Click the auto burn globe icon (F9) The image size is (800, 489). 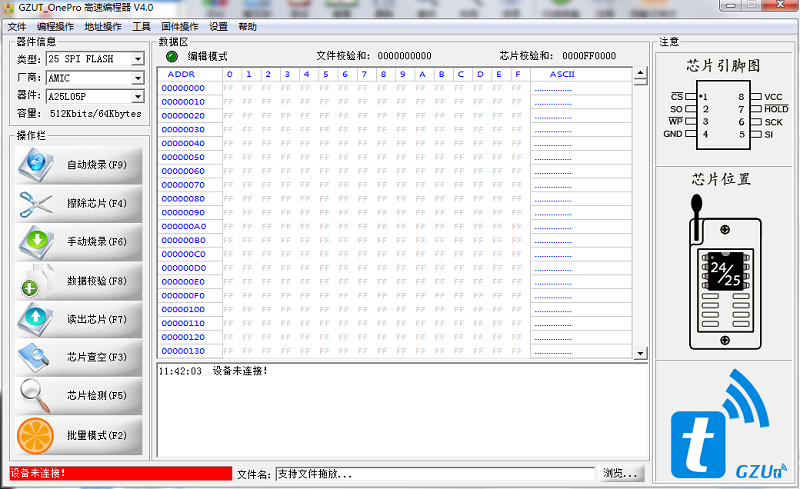tap(35, 164)
